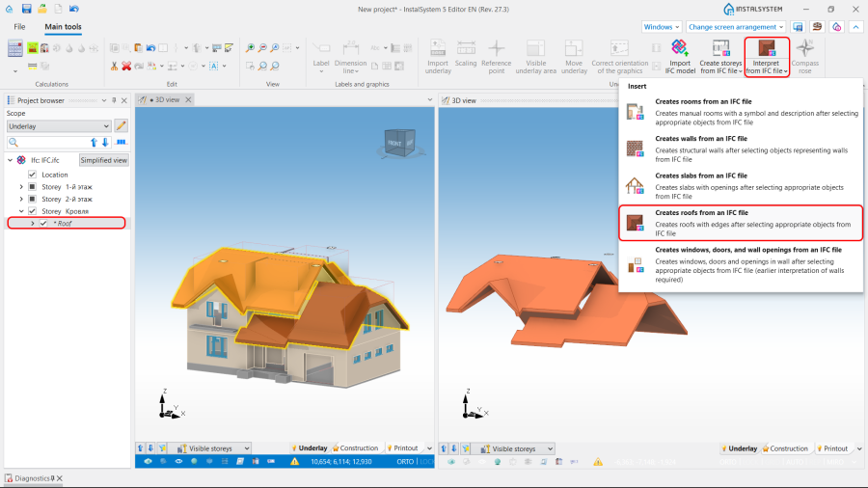Image resolution: width=868 pixels, height=488 pixels.
Task: Click Interpret from IFC file button
Action: tap(767, 57)
